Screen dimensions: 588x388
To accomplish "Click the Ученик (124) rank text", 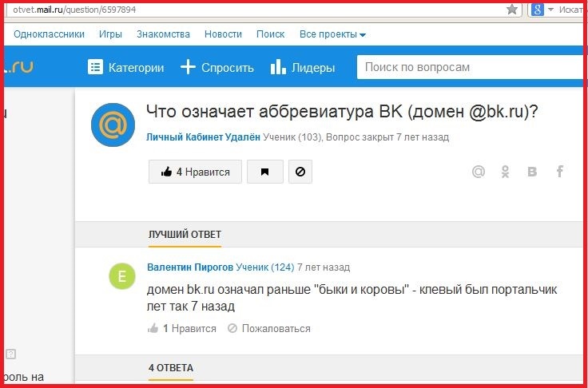I will click(265, 267).
